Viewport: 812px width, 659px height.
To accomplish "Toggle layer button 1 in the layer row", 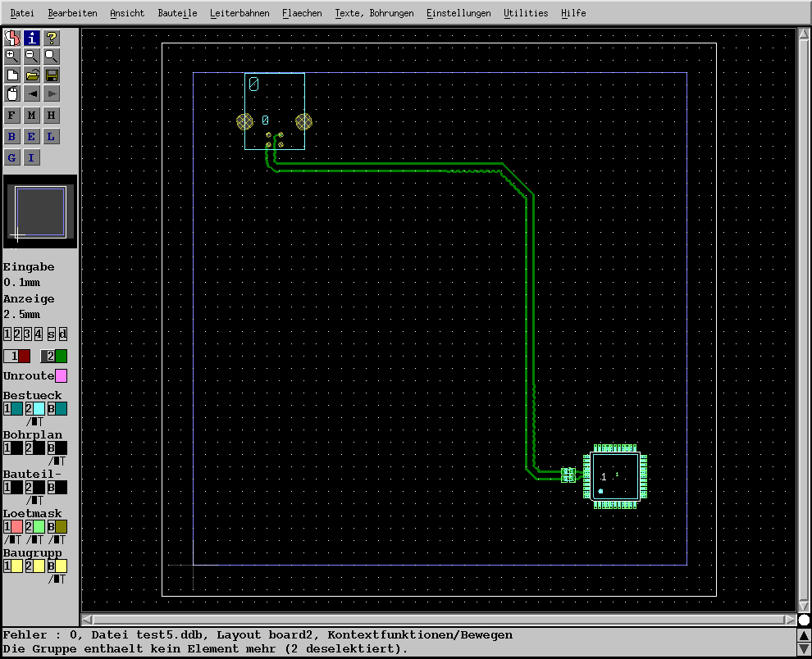I will [x=7, y=334].
